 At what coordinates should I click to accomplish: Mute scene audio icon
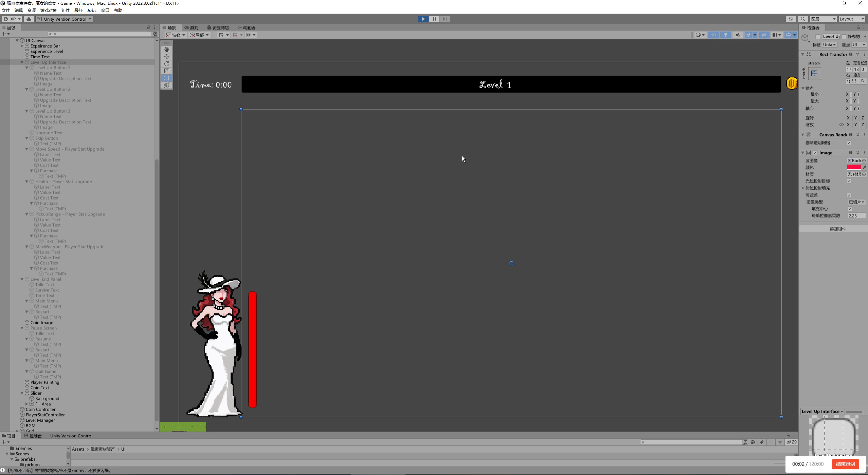click(x=738, y=35)
